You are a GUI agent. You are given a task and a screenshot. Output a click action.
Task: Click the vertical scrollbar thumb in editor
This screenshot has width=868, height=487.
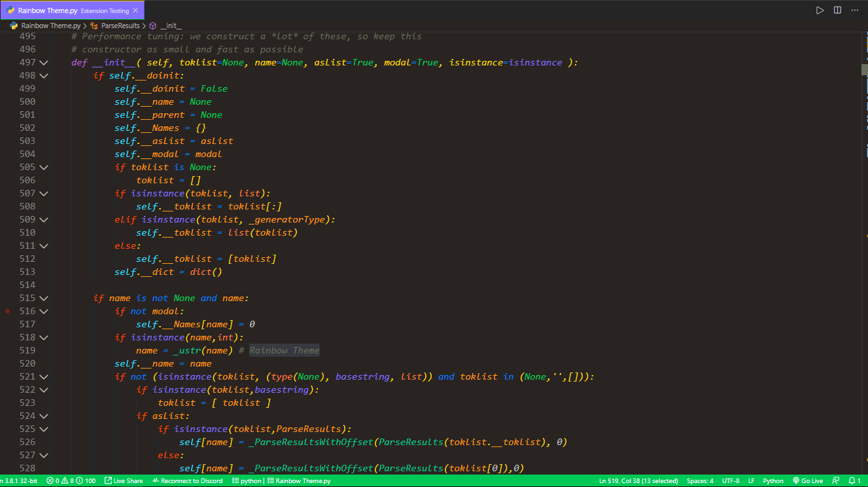coord(864,69)
